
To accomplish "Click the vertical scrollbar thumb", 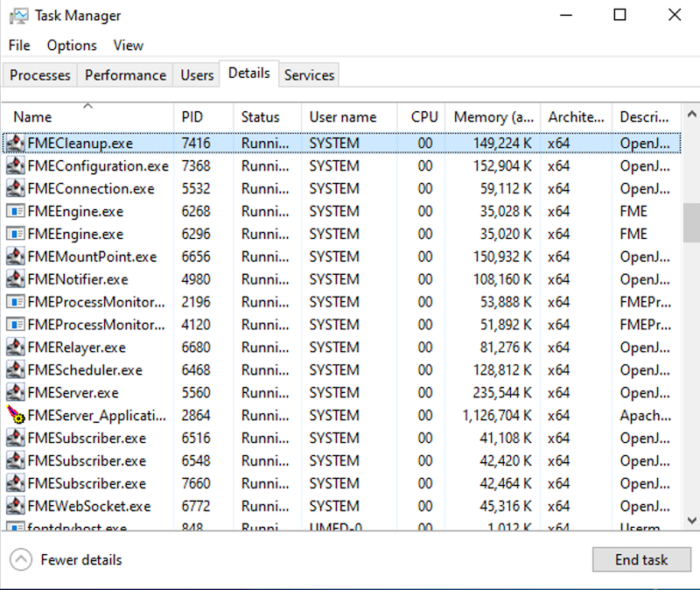I will click(x=691, y=222).
